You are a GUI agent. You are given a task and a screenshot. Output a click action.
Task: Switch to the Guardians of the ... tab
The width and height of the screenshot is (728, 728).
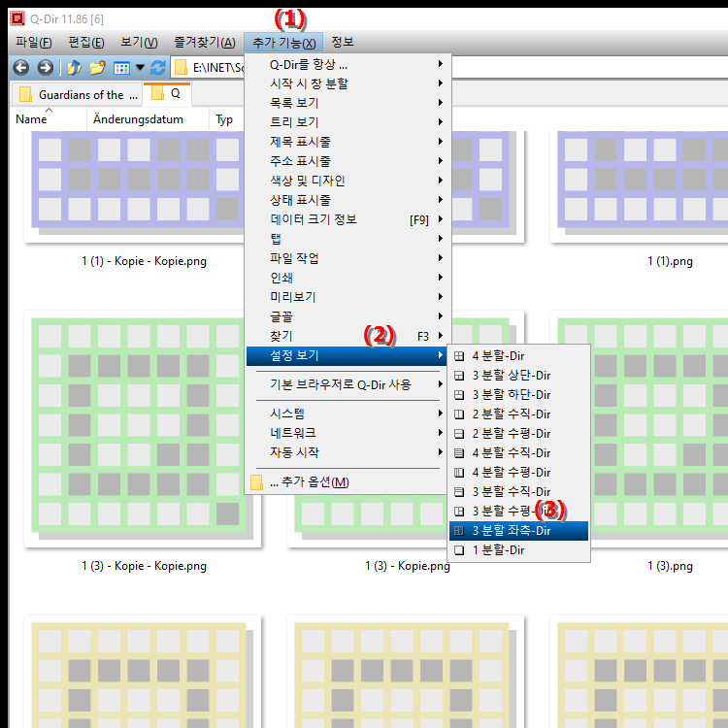point(76,95)
